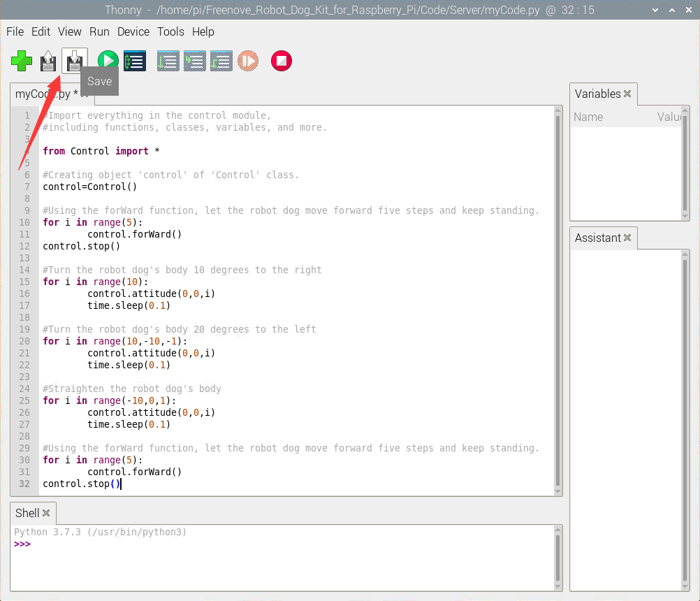Click line number 18 in the gutter
This screenshot has height=601, width=700.
(x=24, y=317)
